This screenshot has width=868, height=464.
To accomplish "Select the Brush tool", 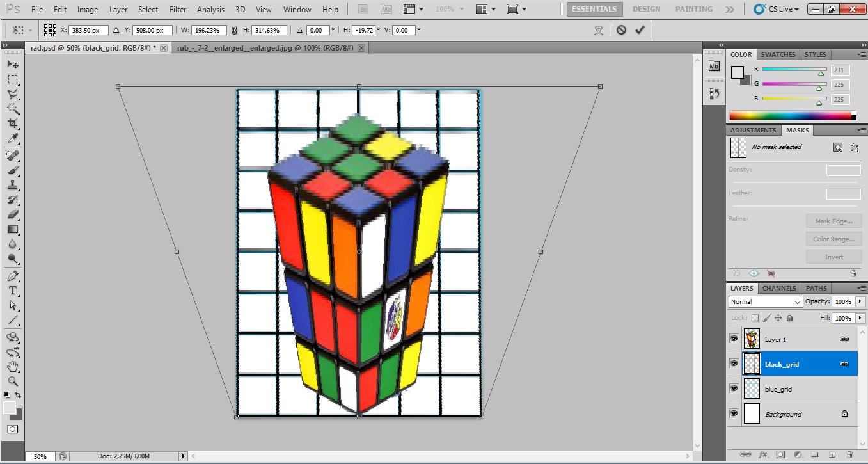I will coord(13,170).
